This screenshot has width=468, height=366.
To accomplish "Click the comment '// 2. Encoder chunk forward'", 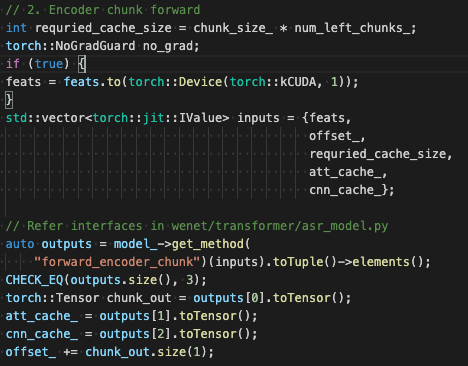I will click(x=103, y=10).
